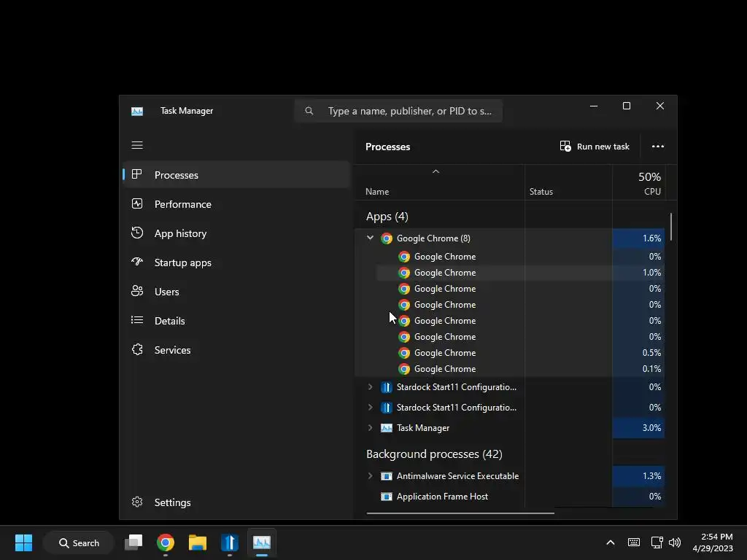Switch to the Services page

point(236,350)
